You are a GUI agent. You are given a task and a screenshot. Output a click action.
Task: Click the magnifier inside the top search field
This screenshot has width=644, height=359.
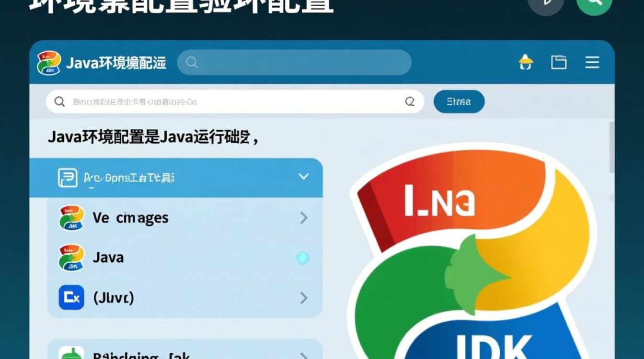192,63
